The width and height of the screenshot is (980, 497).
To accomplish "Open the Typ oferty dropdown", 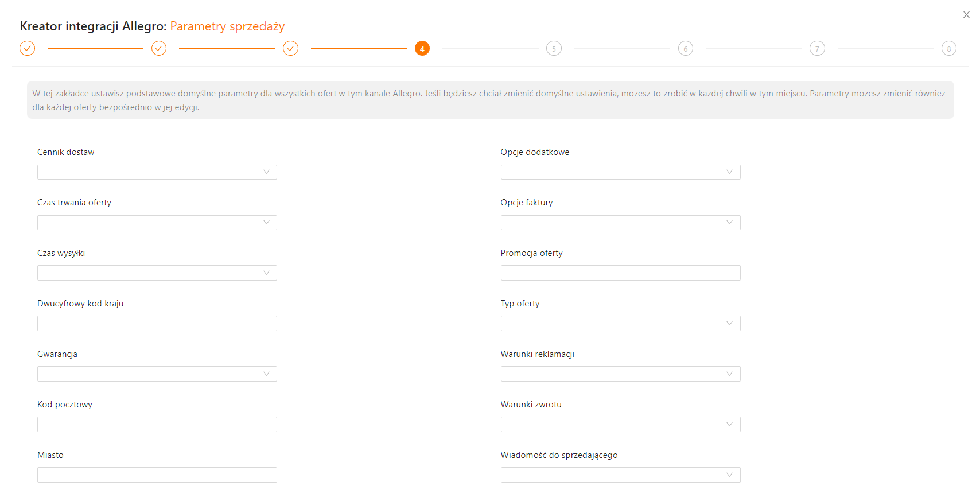I will [620, 324].
